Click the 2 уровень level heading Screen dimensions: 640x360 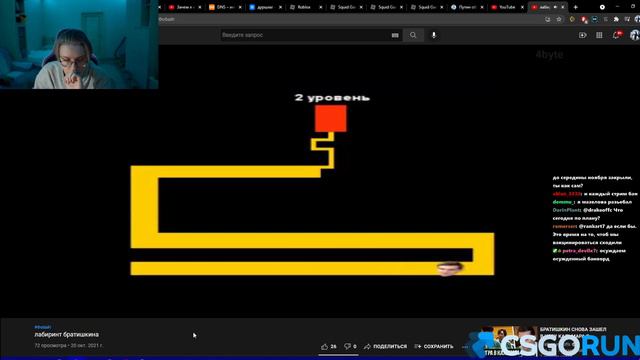pyautogui.click(x=332, y=98)
